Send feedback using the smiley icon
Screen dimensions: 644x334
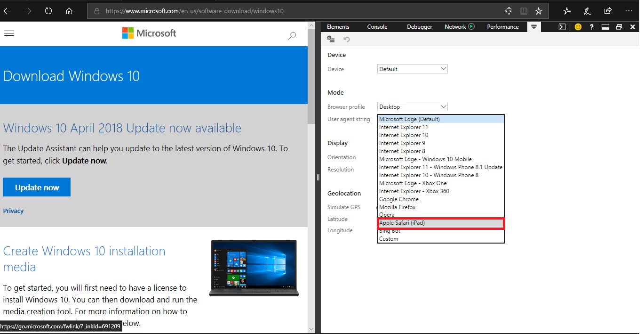(x=578, y=27)
